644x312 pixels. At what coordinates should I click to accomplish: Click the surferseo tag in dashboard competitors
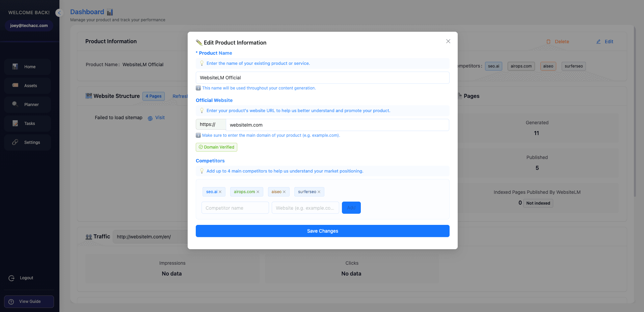coord(574,66)
